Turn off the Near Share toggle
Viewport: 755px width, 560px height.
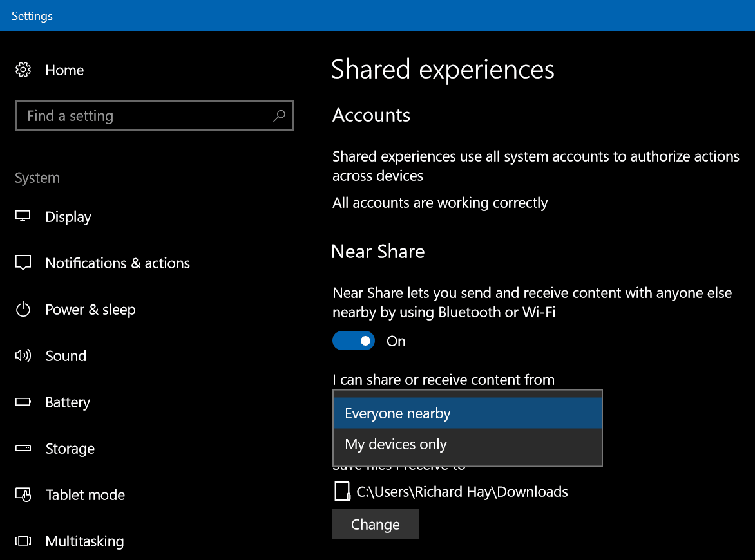tap(353, 341)
